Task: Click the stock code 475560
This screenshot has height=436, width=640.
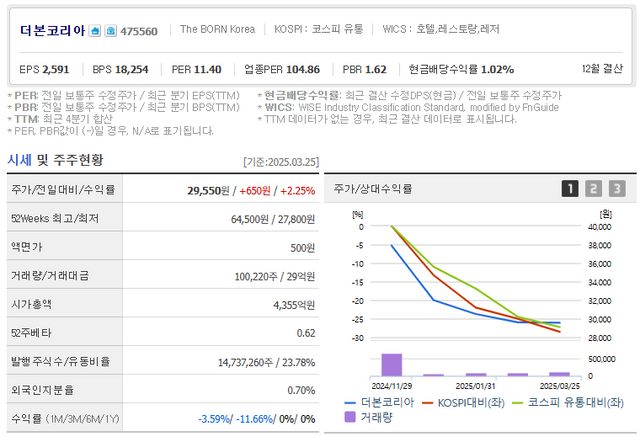Action: (x=139, y=31)
